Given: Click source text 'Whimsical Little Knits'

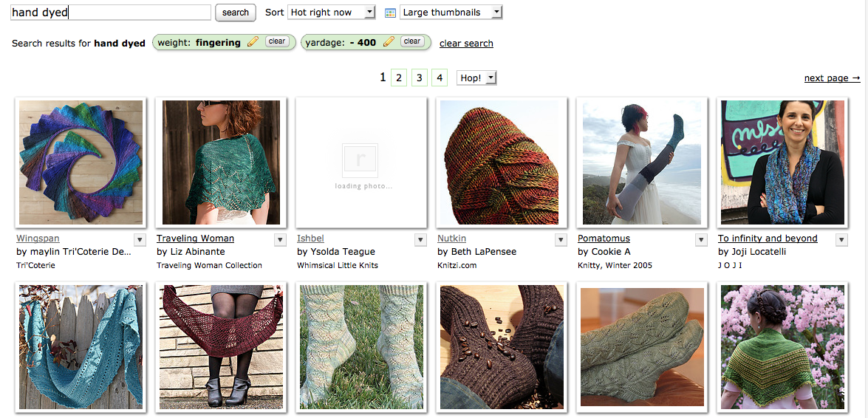Looking at the screenshot, I should coord(338,265).
